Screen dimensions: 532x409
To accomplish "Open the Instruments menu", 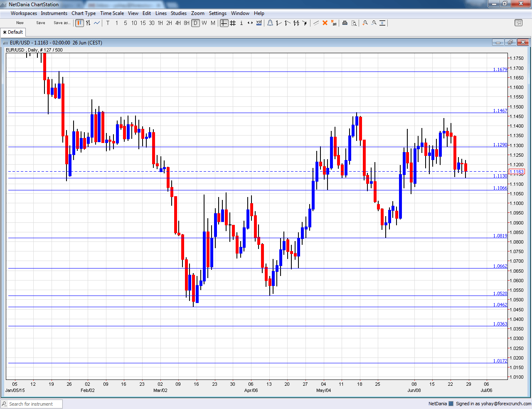I will [54, 13].
